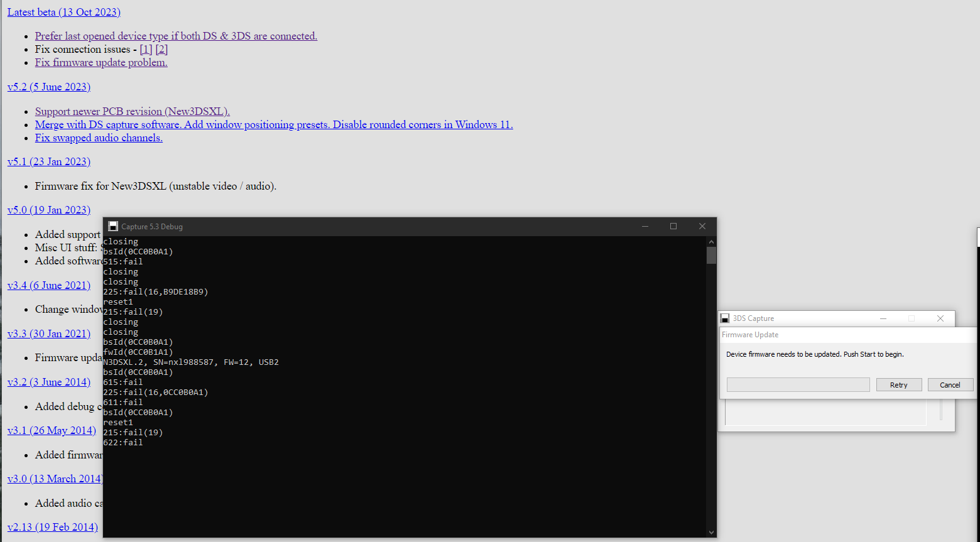Click the '615:fail' console line
Image resolution: width=980 pixels, height=542 pixels.
[123, 382]
